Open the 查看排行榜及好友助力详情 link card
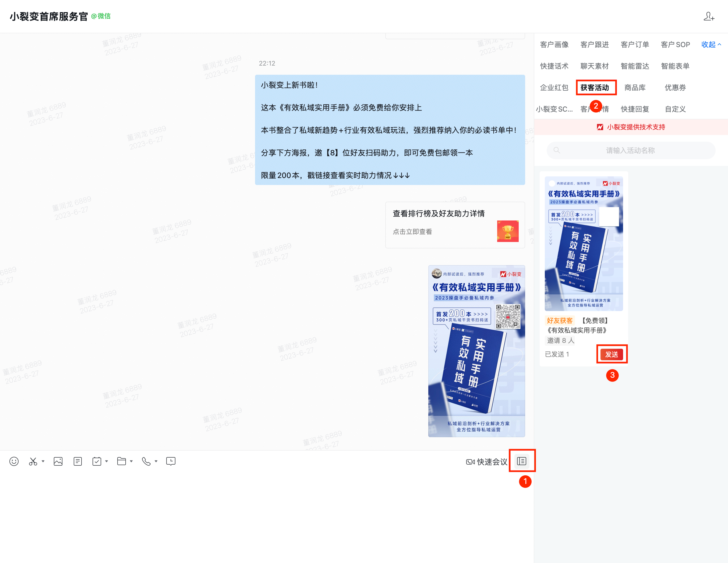 point(455,225)
